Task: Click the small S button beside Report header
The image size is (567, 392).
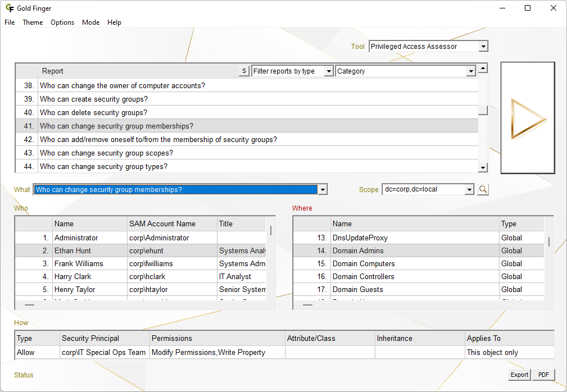Action: 244,71
